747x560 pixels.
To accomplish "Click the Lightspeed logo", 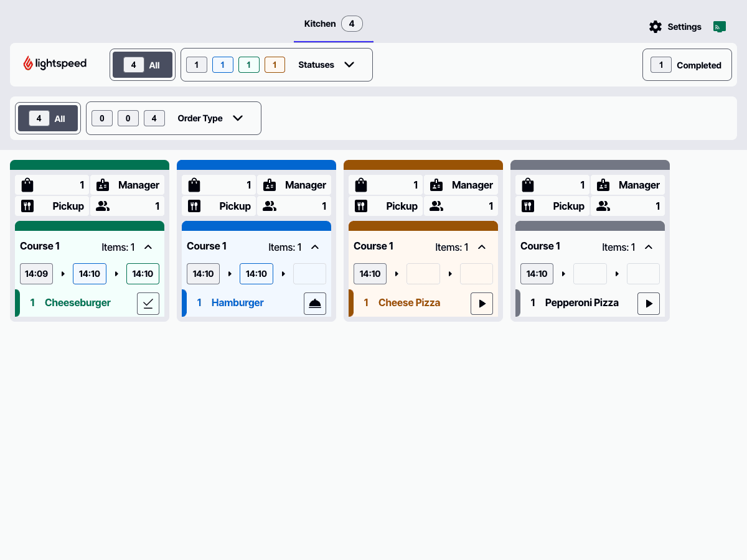I will (55, 63).
